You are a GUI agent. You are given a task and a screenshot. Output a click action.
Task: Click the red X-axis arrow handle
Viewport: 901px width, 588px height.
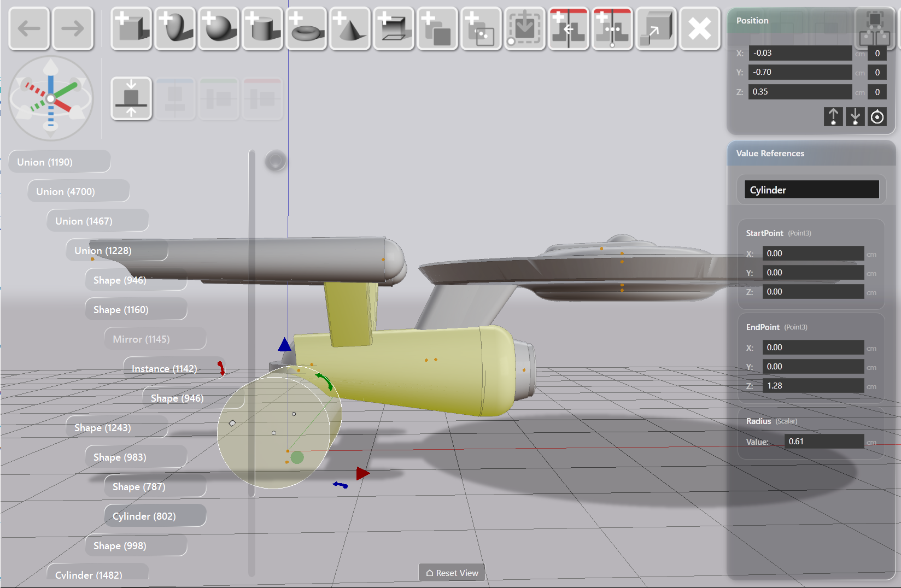coord(362,473)
